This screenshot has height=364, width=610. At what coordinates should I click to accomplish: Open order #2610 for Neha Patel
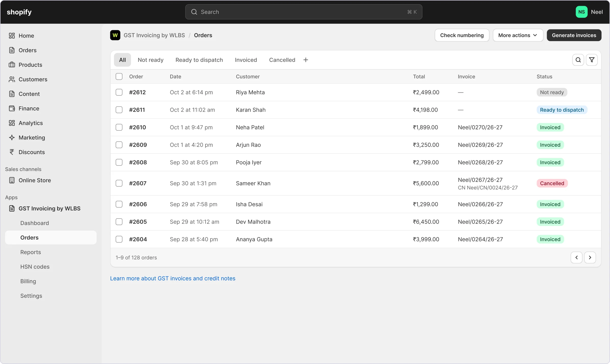coord(138,127)
